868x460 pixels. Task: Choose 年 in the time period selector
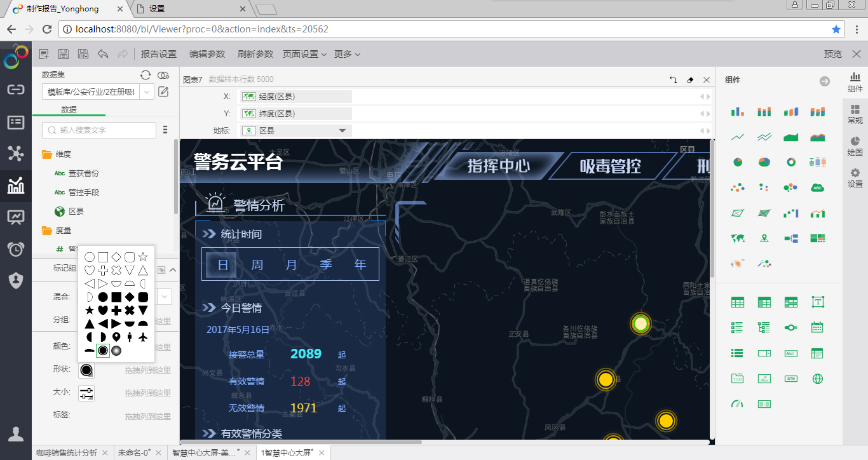(360, 264)
